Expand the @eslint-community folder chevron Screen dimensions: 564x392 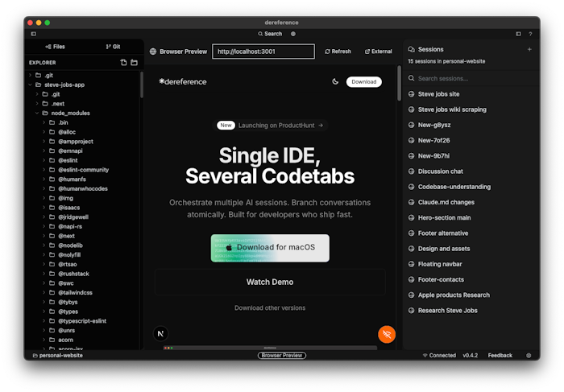point(44,170)
